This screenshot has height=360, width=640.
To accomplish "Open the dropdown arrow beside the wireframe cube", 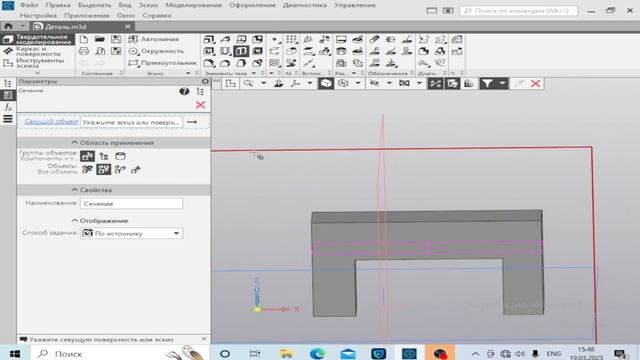I will pyautogui.click(x=358, y=83).
